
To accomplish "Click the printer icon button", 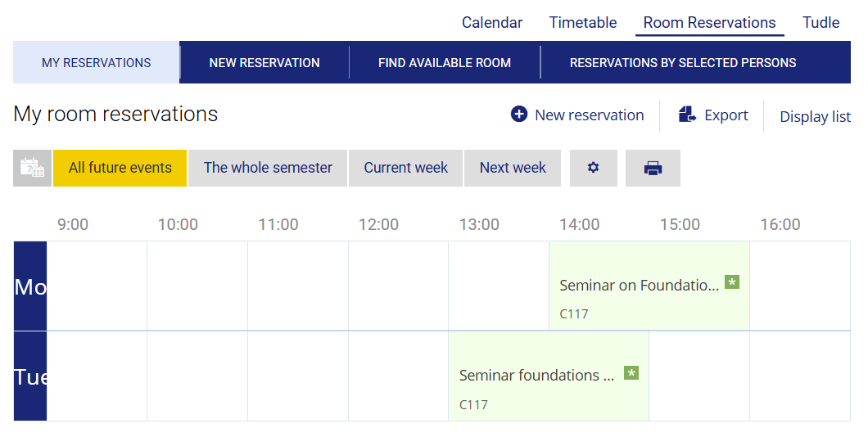I will [x=653, y=168].
